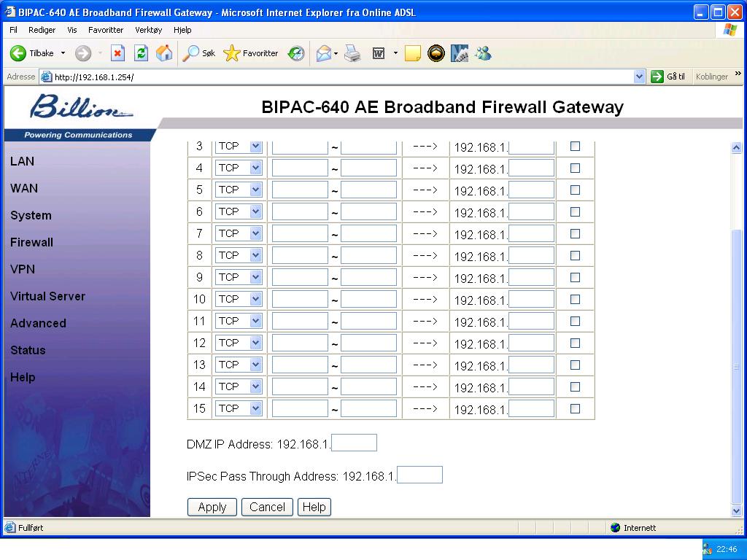Refresh the page with green arrows icon
Image resolution: width=747 pixels, height=560 pixels.
[141, 53]
